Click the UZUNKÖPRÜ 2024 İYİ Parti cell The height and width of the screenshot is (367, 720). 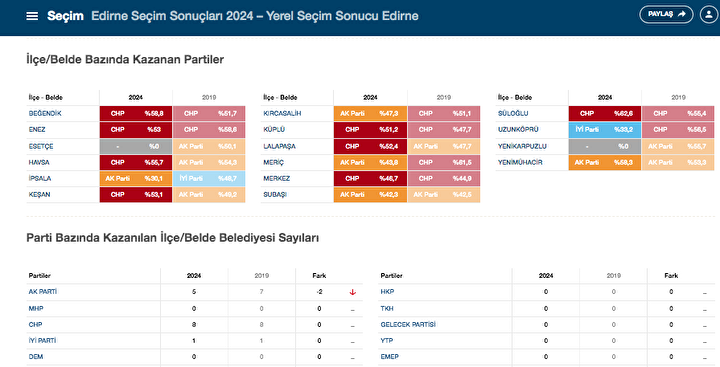point(605,130)
